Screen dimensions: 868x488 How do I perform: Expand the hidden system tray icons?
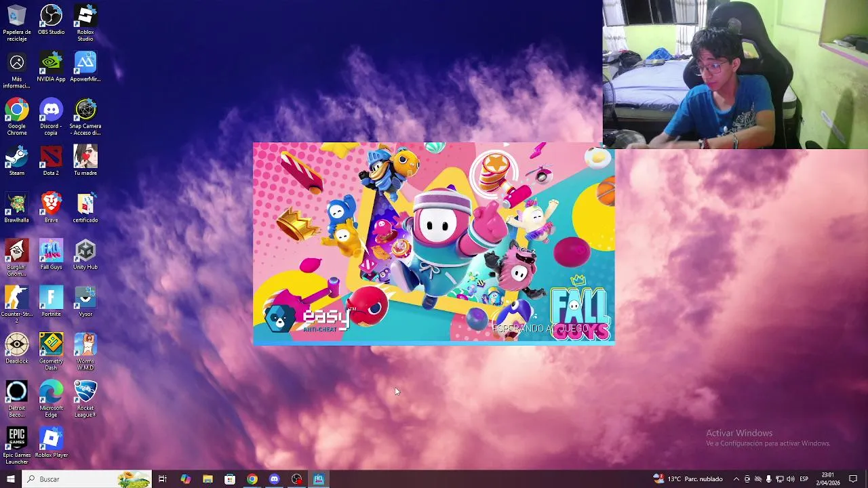(x=736, y=479)
